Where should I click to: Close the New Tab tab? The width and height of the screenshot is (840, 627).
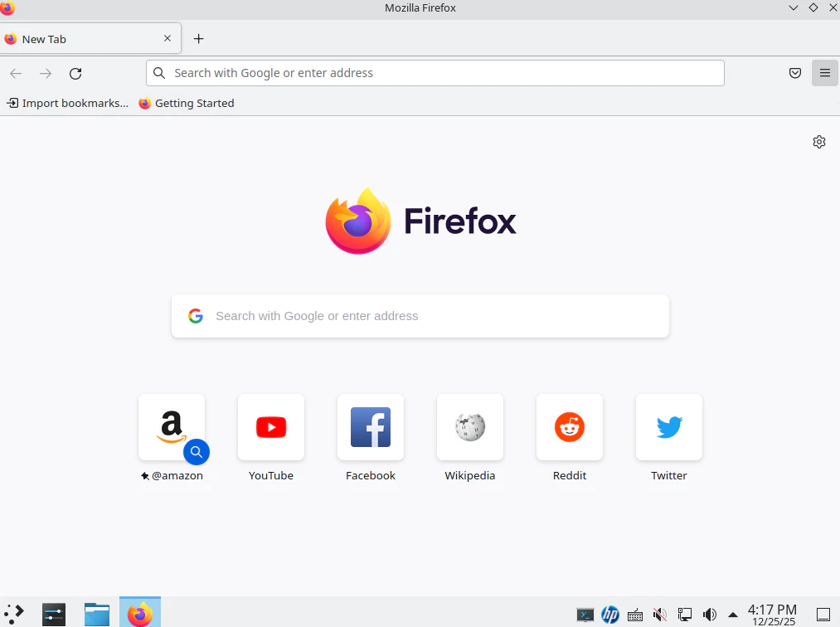168,39
